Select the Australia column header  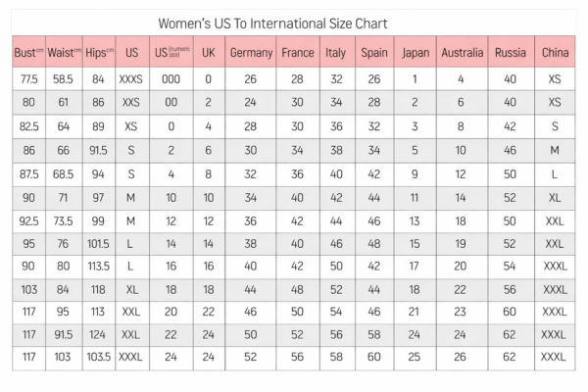[x=461, y=53]
